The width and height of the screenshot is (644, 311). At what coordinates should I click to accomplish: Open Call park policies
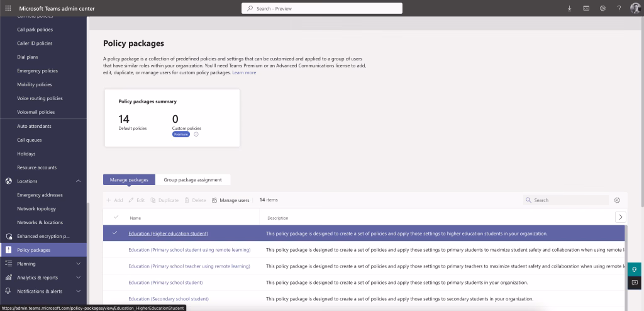pos(35,30)
